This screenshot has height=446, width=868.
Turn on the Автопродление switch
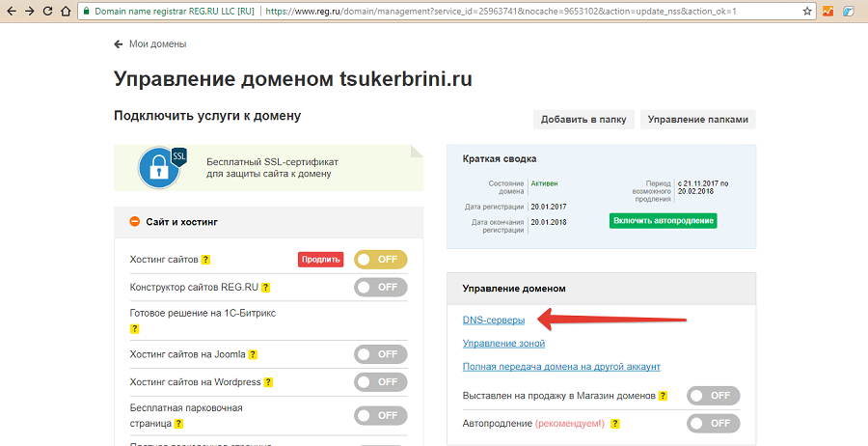(x=713, y=423)
